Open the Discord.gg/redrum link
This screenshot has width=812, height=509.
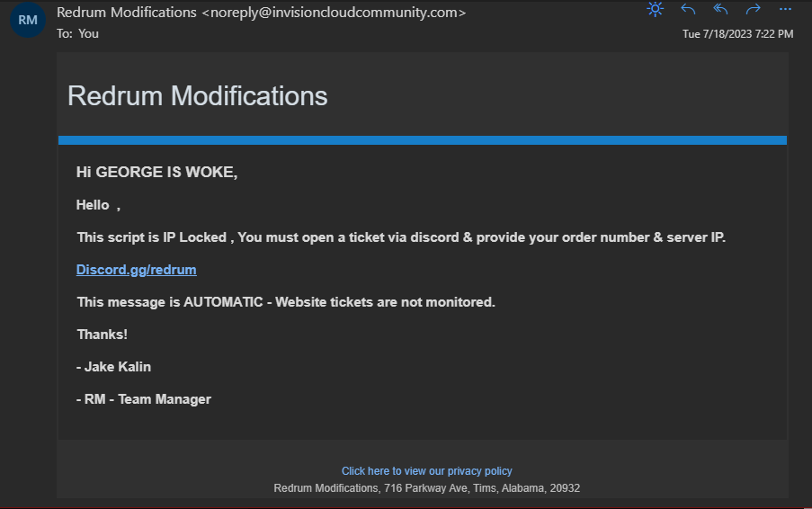[136, 270]
